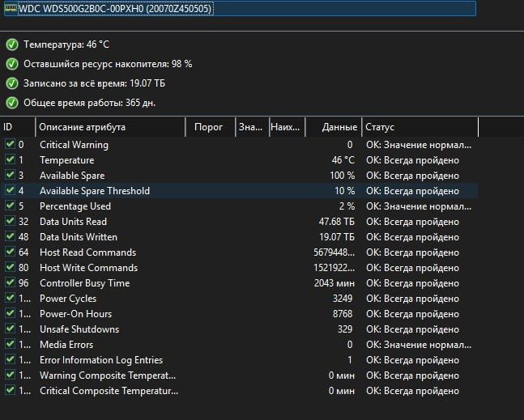Screen dimensions: 524x420
Task: Click the 1521922... Host Write value
Action: (334, 268)
